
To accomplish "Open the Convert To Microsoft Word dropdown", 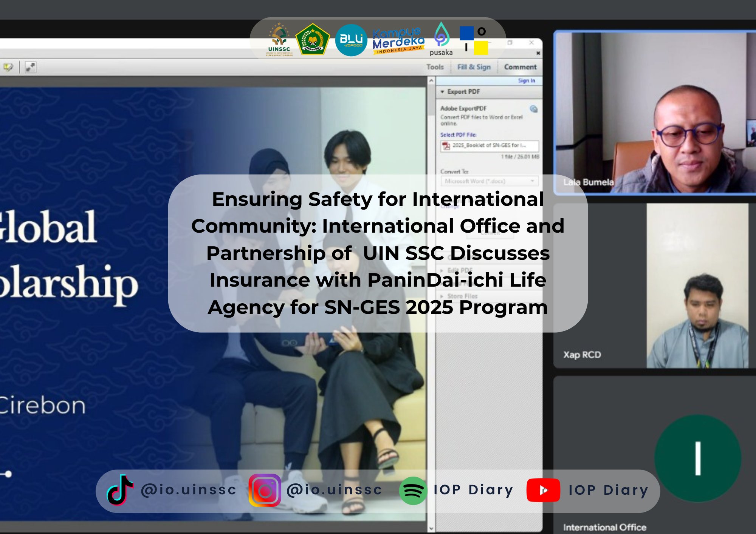I will pos(490,181).
